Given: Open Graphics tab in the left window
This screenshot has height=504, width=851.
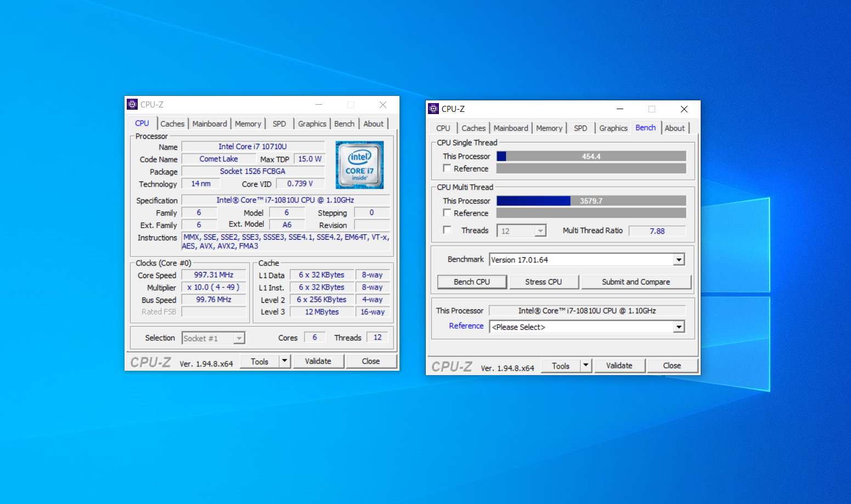Looking at the screenshot, I should tap(312, 124).
